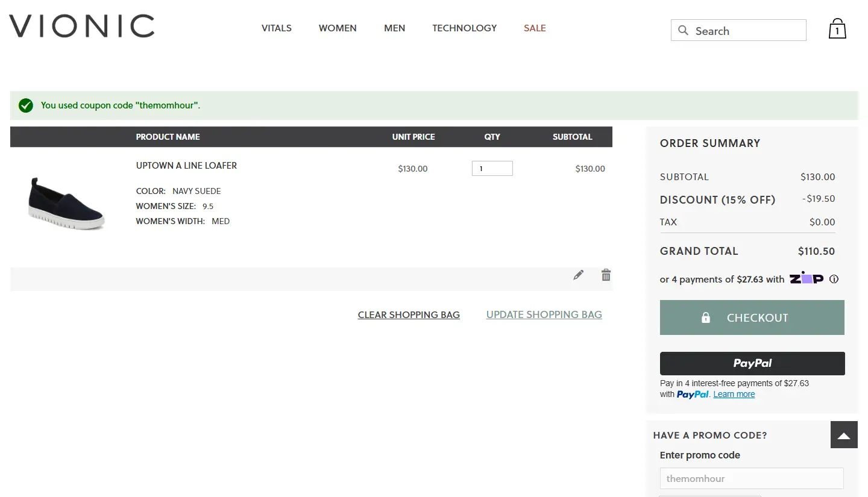Viewport: 868px width, 497px height.
Task: Edit the cart item using the pencil icon
Action: tap(578, 275)
